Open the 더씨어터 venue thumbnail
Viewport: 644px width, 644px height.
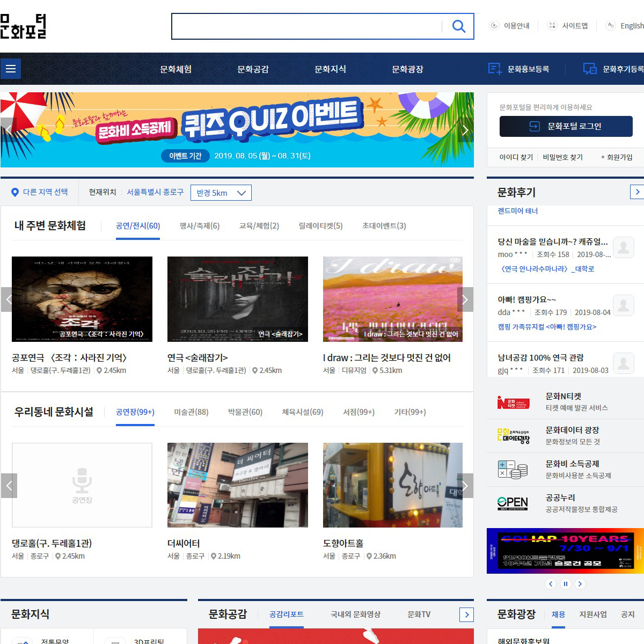[x=237, y=485]
